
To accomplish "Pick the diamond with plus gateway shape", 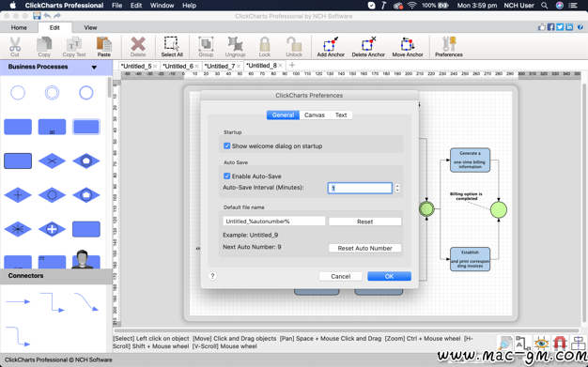I will point(18,195).
